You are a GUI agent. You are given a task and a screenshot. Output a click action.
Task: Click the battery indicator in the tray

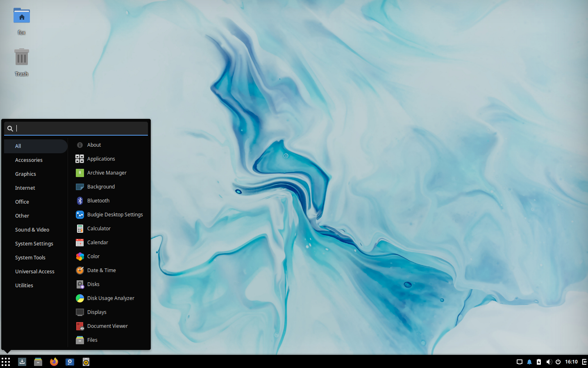point(539,362)
